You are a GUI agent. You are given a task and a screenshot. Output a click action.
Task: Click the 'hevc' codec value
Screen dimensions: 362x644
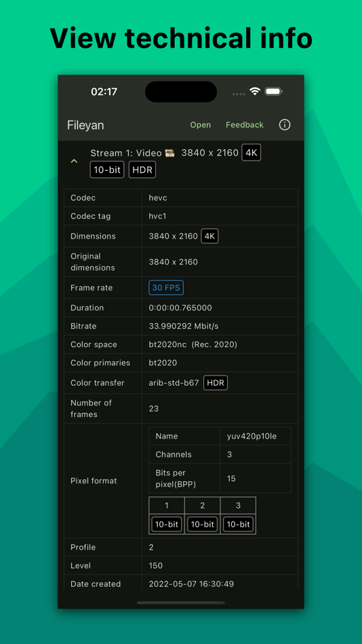click(158, 198)
